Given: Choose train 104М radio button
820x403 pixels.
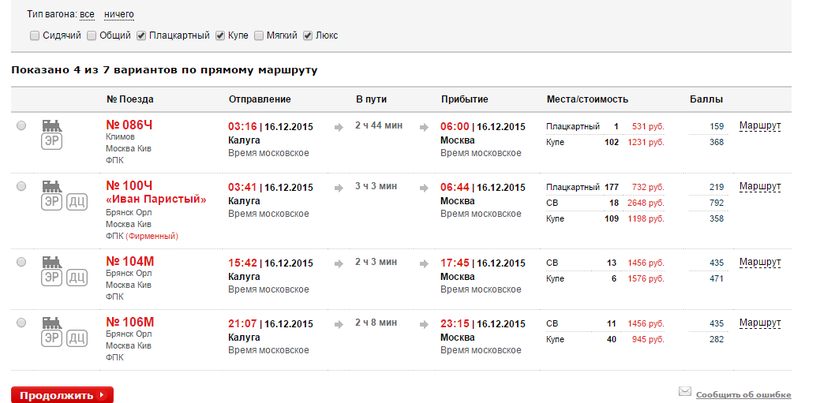Looking at the screenshot, I should [22, 261].
